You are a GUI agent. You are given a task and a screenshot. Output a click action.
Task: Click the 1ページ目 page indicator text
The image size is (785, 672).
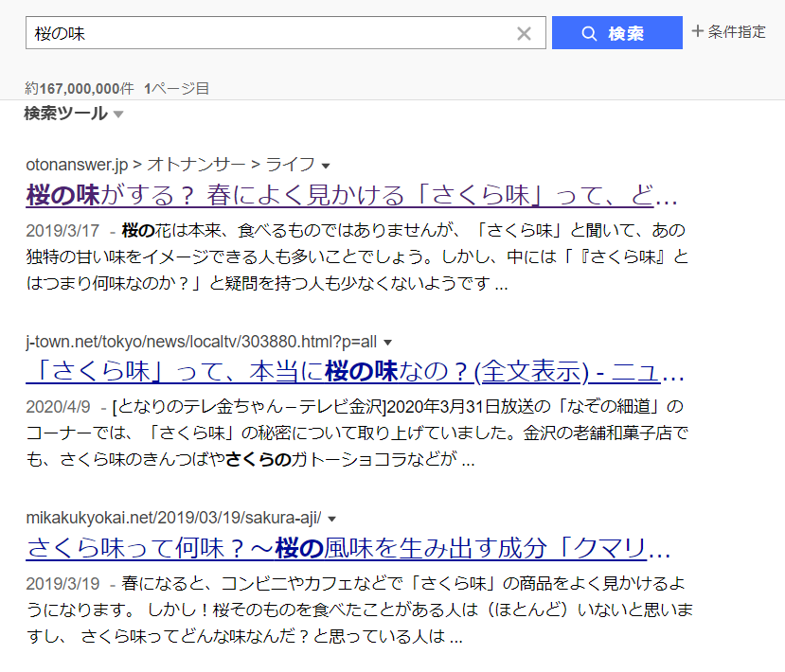pyautogui.click(x=177, y=89)
